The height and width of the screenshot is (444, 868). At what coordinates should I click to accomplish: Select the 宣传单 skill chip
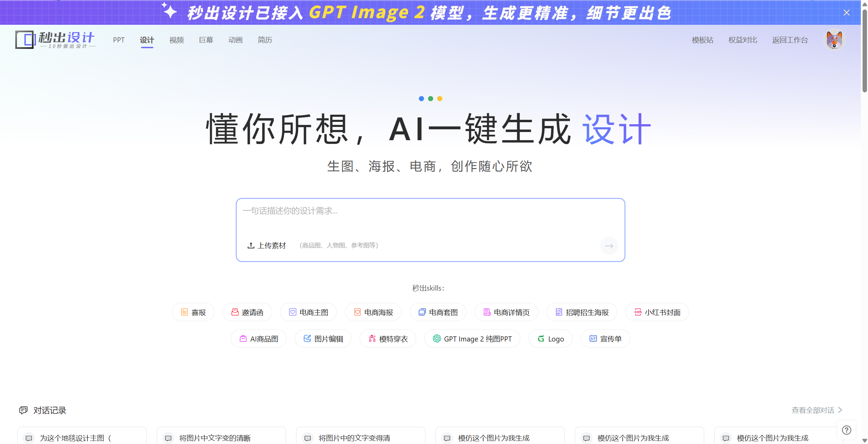click(605, 339)
